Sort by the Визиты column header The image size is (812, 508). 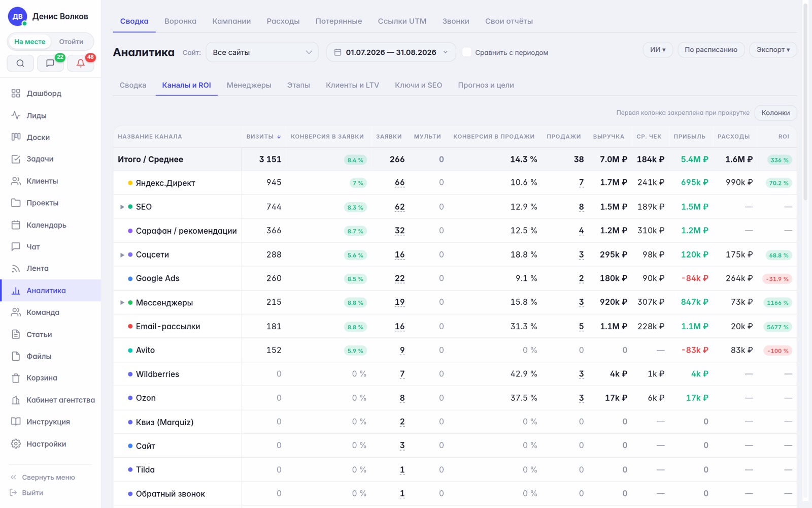click(x=263, y=137)
